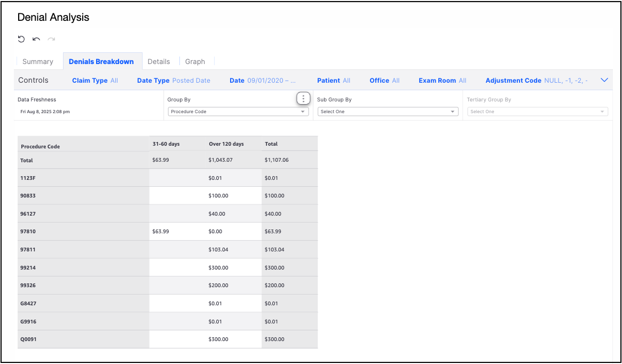Open the Exam Room filter

click(442, 81)
